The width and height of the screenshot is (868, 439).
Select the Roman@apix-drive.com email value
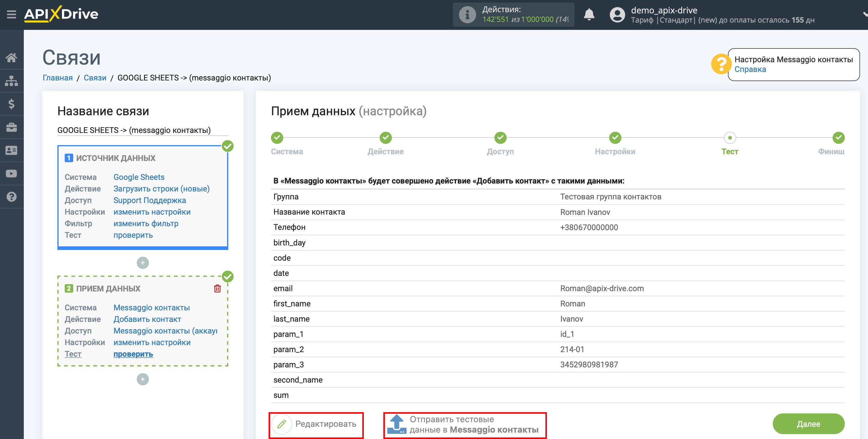[x=602, y=288]
